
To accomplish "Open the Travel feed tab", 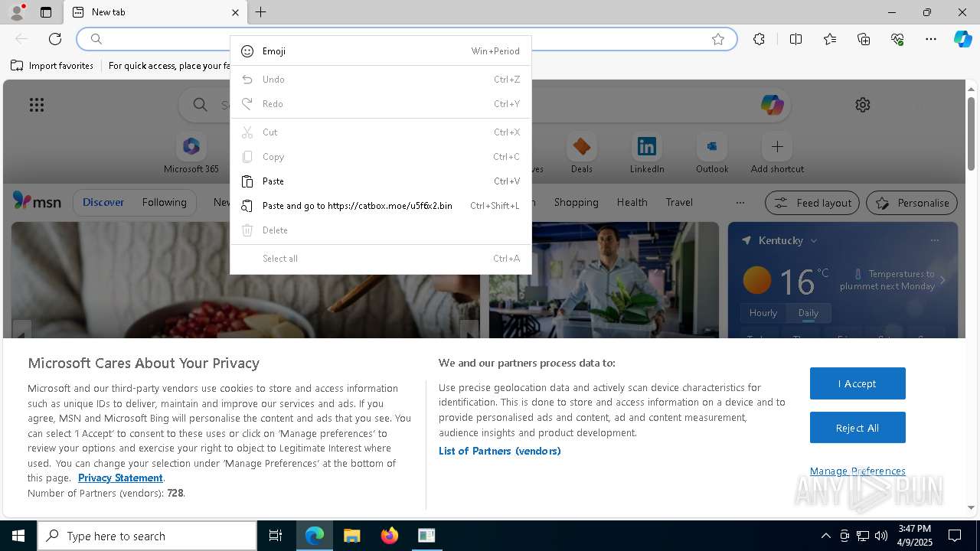I will coord(679,203).
